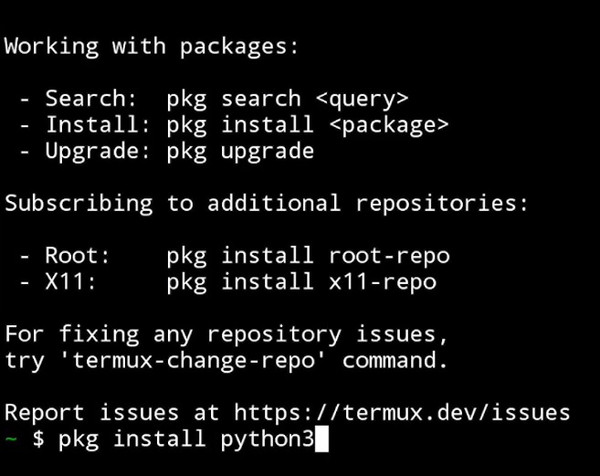The image size is (600, 476).
Task: Click the 'Search:' label
Action: click(x=91, y=99)
